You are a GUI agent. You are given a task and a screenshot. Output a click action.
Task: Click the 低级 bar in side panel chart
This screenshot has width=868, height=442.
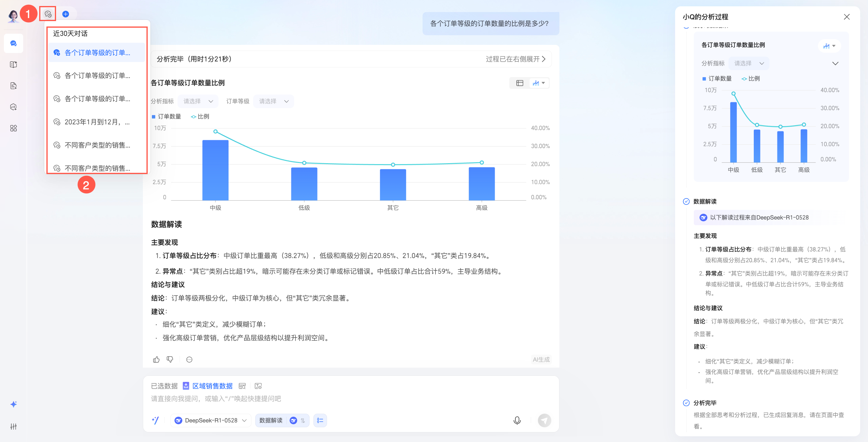[757, 146]
